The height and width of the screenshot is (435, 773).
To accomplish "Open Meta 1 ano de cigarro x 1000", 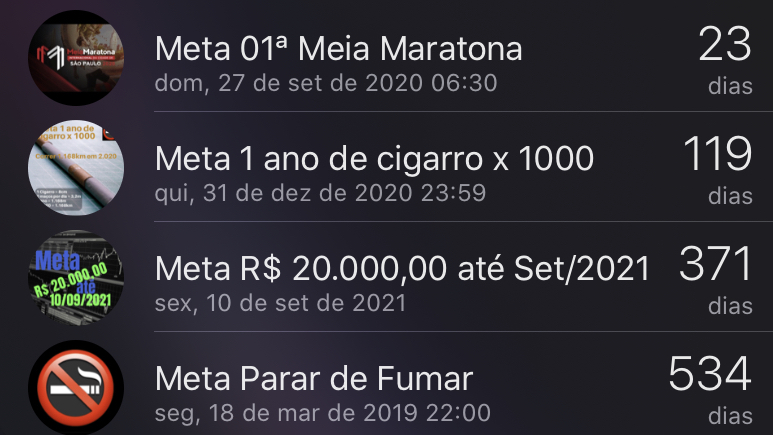I will click(375, 158).
